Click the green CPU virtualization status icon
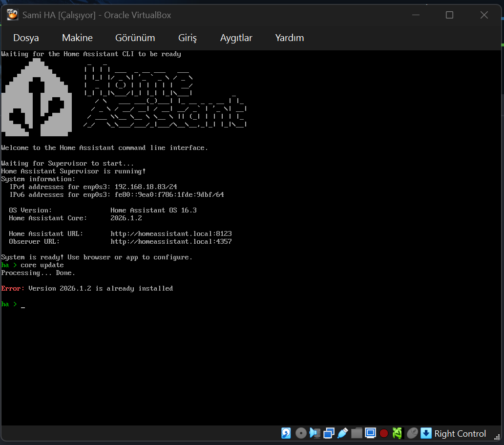The height and width of the screenshot is (445, 504). 398,433
